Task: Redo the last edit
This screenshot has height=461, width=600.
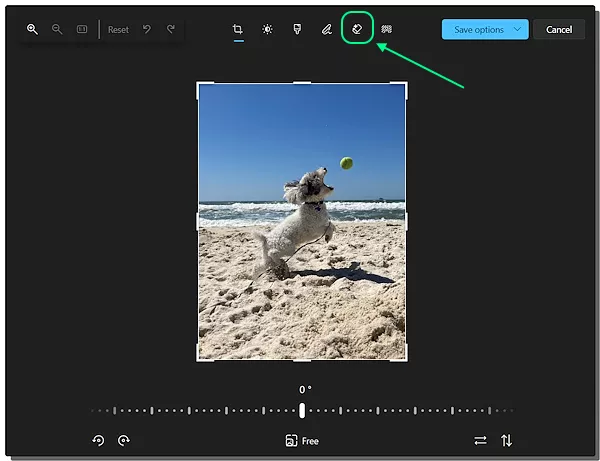Action: pyautogui.click(x=171, y=29)
